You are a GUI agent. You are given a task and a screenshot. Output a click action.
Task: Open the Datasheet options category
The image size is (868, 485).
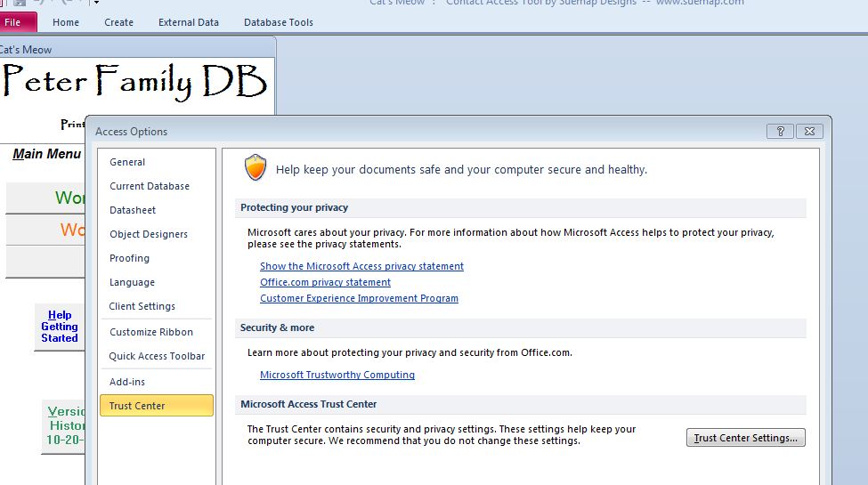pyautogui.click(x=157, y=210)
